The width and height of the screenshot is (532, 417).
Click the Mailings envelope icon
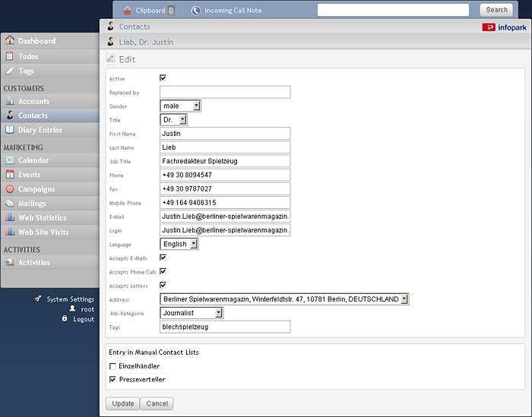pos(9,203)
